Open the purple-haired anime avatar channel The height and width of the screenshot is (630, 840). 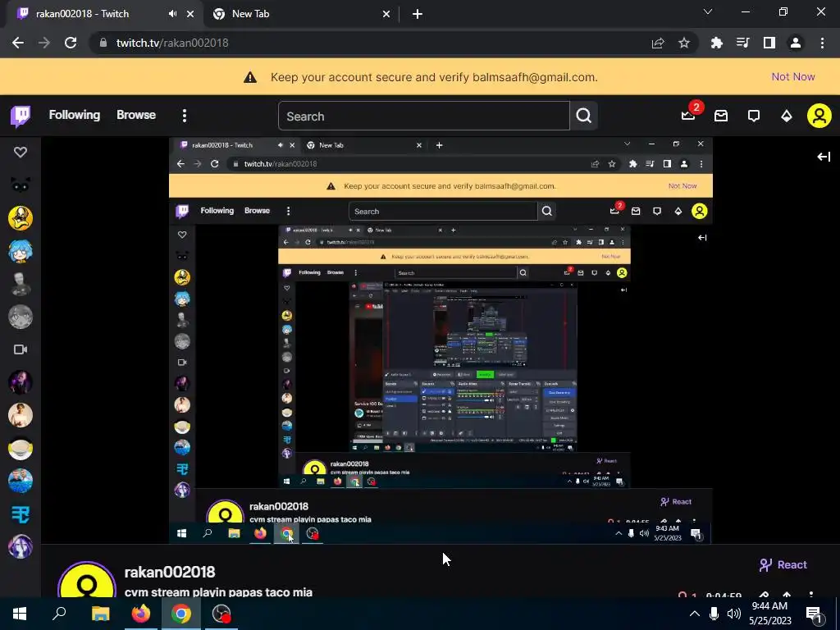click(21, 547)
